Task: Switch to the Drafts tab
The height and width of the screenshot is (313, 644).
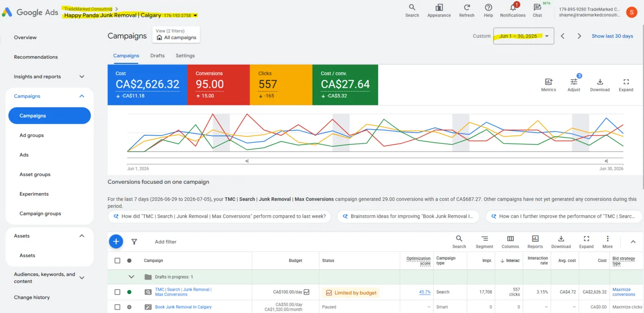Action: coord(157,56)
